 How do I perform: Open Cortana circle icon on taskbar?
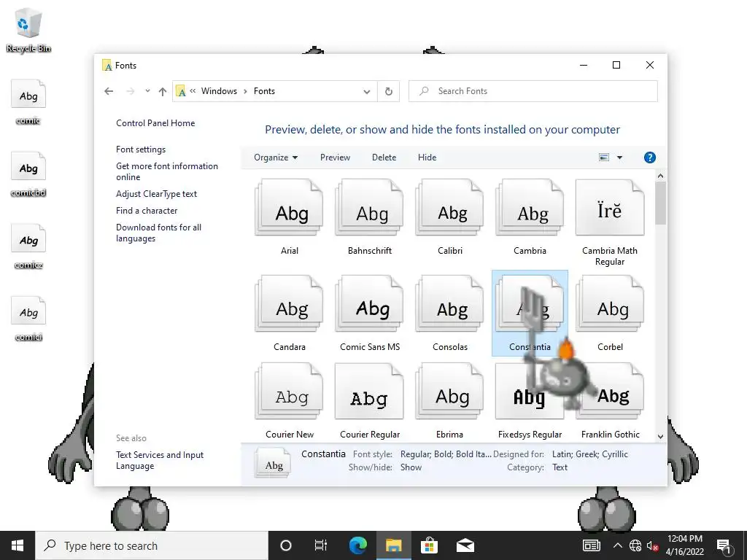point(286,545)
